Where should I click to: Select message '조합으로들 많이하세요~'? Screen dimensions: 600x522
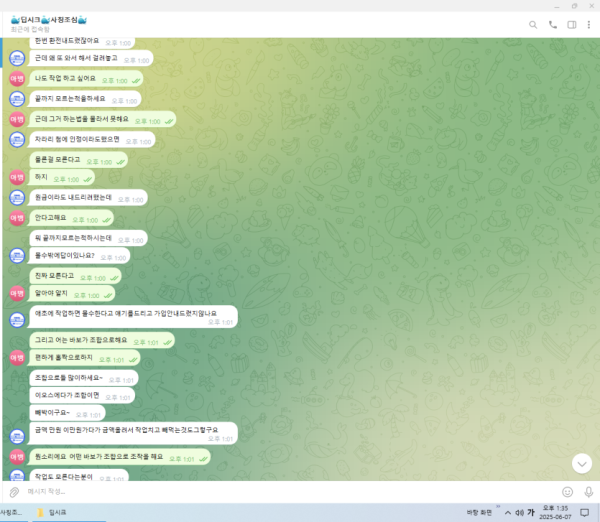pos(84,378)
